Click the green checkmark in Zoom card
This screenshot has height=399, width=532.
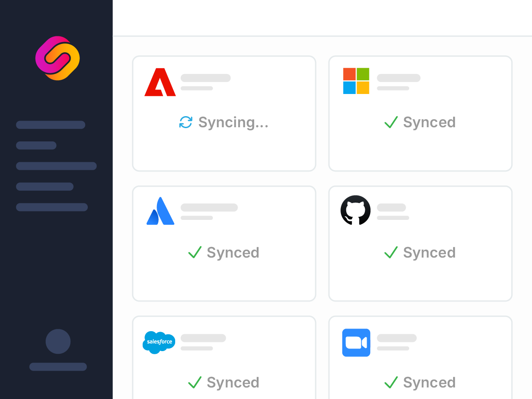click(391, 383)
